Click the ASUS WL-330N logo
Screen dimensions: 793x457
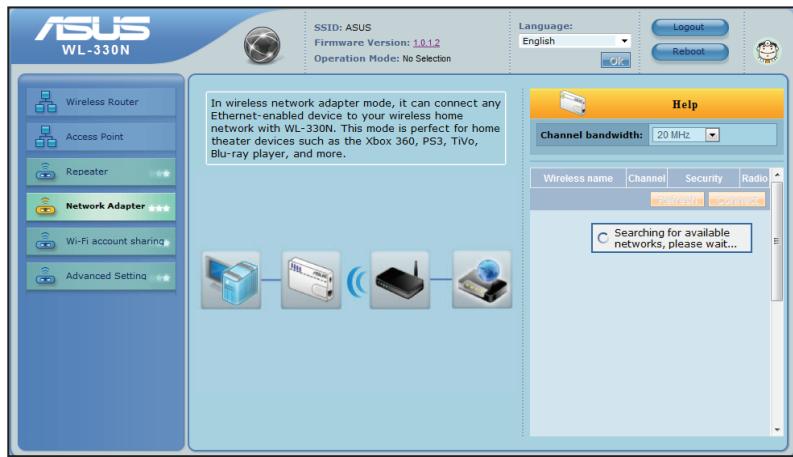(93, 35)
